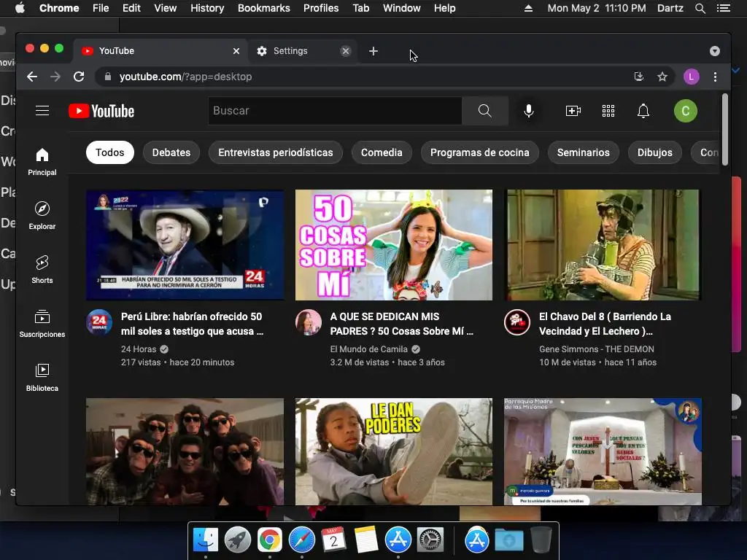
Task: Go back with the browser back arrow
Action: pyautogui.click(x=32, y=77)
